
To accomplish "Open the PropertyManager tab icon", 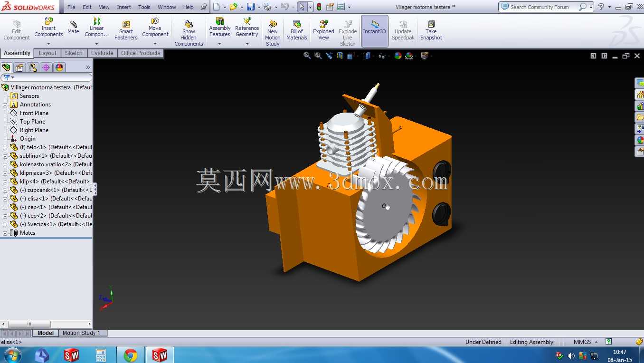I will pyautogui.click(x=19, y=67).
